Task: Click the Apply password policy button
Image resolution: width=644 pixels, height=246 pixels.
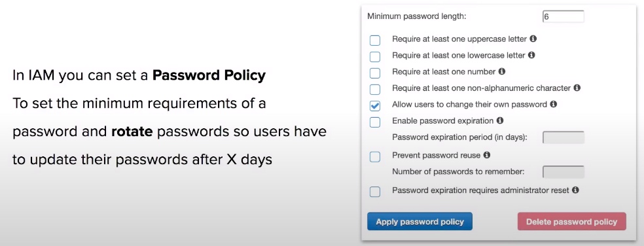Action: tap(420, 221)
